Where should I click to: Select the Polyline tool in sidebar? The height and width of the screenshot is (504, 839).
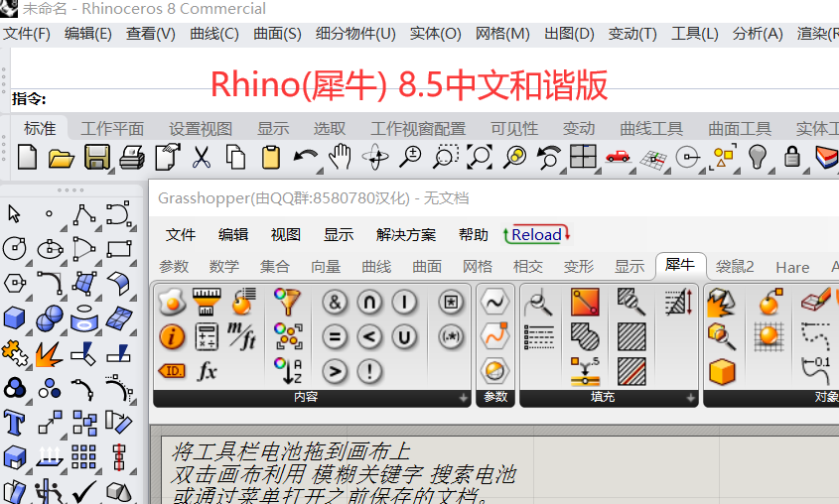84,214
